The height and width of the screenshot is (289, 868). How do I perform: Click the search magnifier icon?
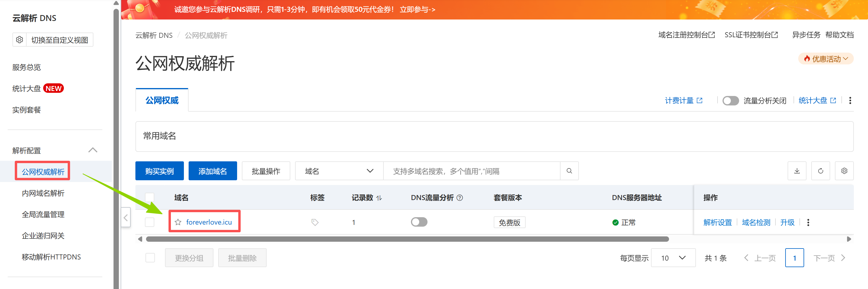(x=569, y=171)
